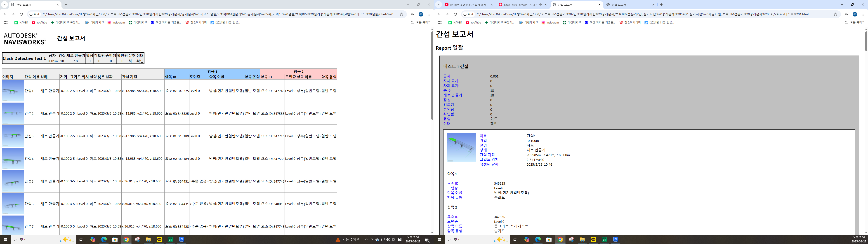Show hidden system tray icons
This screenshot has width=868, height=244.
(x=366, y=240)
